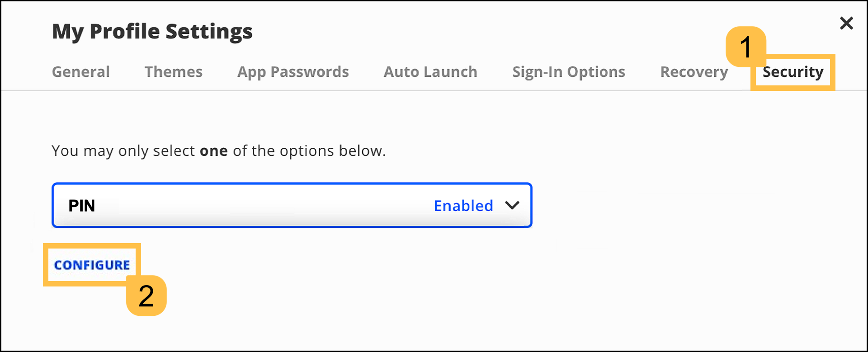
Task: Open the Sign-In Options tab
Action: click(568, 72)
